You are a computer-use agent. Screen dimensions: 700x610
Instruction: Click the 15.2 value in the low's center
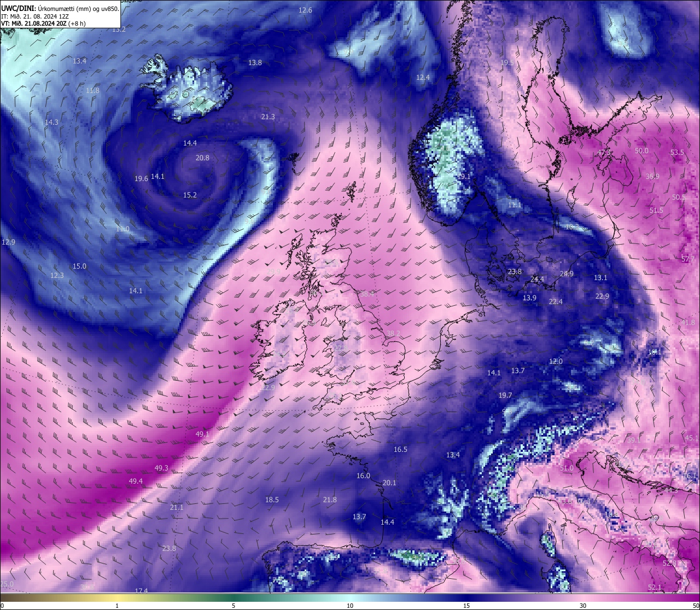point(190,195)
